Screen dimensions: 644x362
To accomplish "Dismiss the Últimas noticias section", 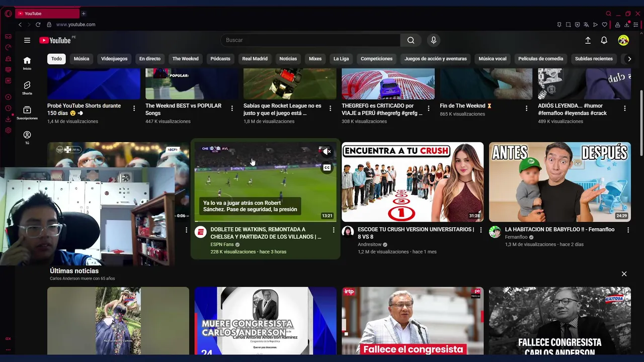I will (x=624, y=274).
